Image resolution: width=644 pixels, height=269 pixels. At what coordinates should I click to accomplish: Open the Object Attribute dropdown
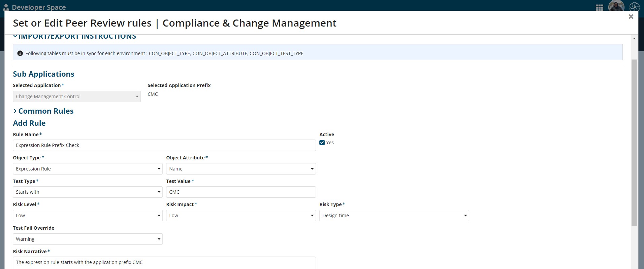(241, 169)
